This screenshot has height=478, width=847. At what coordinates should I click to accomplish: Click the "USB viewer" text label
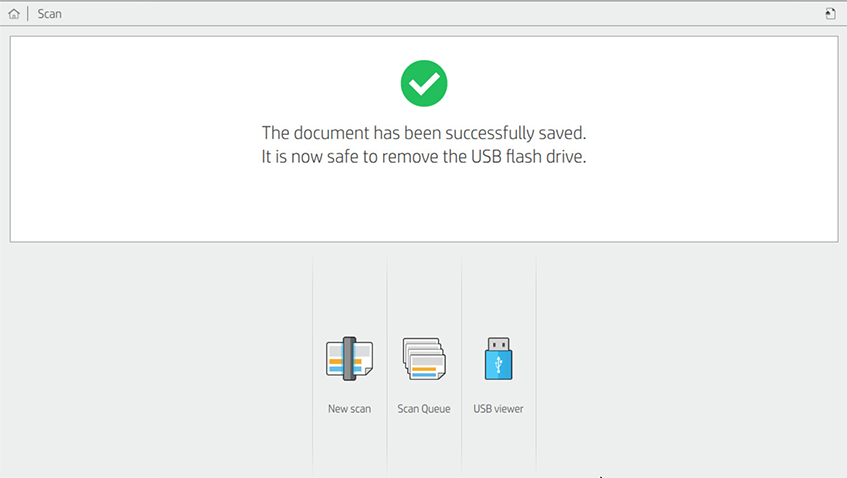498,409
